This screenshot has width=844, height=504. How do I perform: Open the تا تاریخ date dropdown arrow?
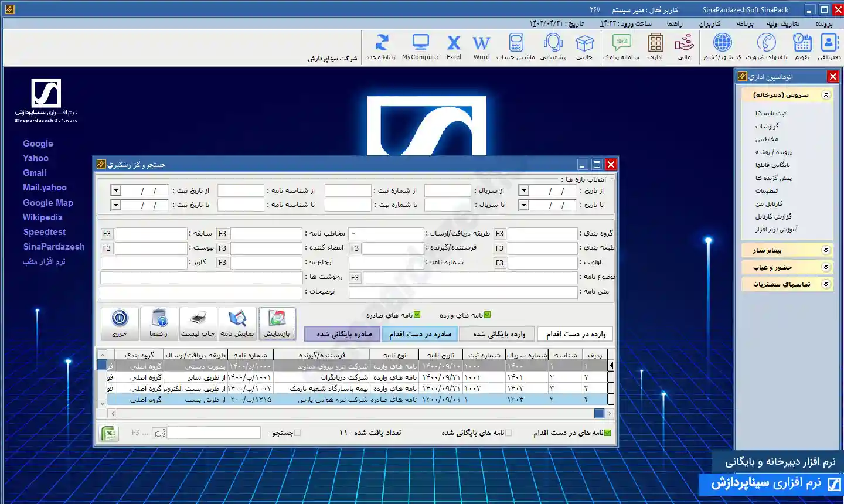click(524, 205)
